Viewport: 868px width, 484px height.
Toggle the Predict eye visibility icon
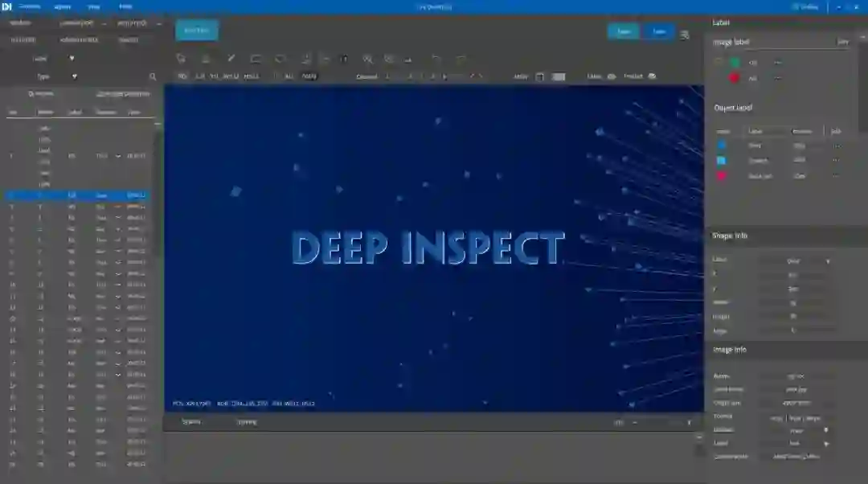[652, 76]
